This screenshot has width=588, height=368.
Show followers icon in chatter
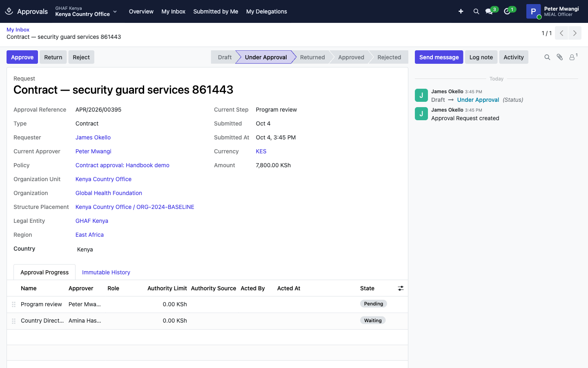pyautogui.click(x=573, y=57)
